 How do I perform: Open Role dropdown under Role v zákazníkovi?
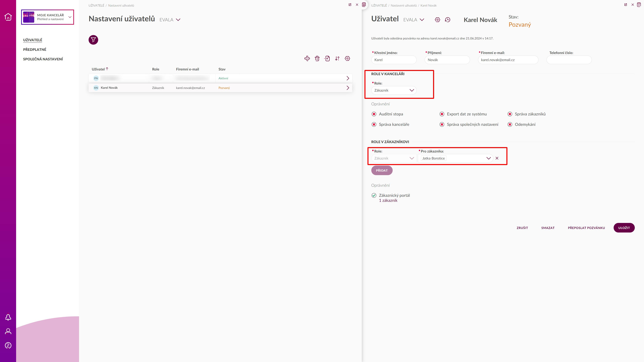(x=394, y=158)
